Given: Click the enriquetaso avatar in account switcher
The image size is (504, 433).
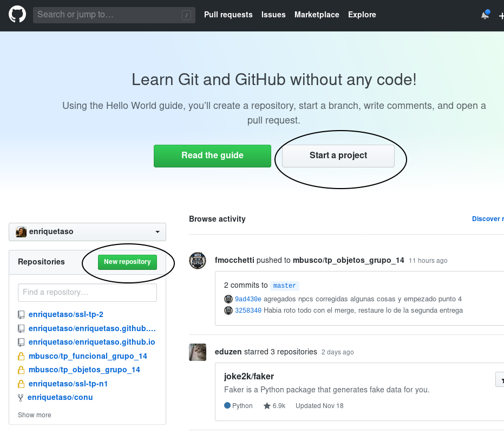Looking at the screenshot, I should (21, 231).
